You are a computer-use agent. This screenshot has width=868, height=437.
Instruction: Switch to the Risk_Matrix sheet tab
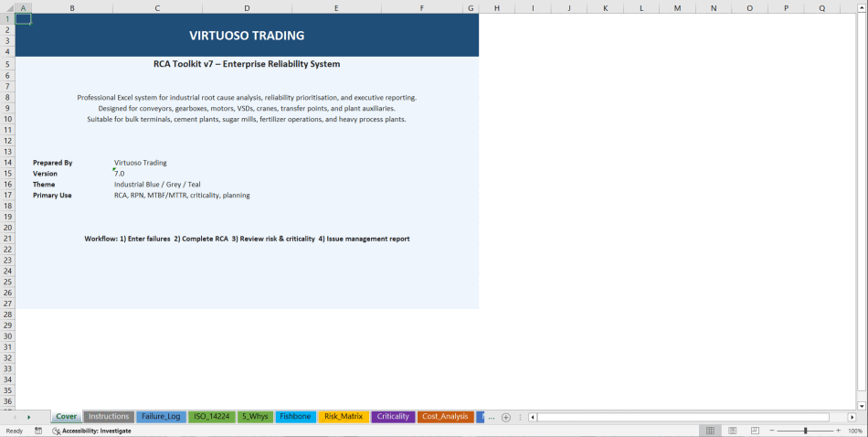click(x=344, y=417)
